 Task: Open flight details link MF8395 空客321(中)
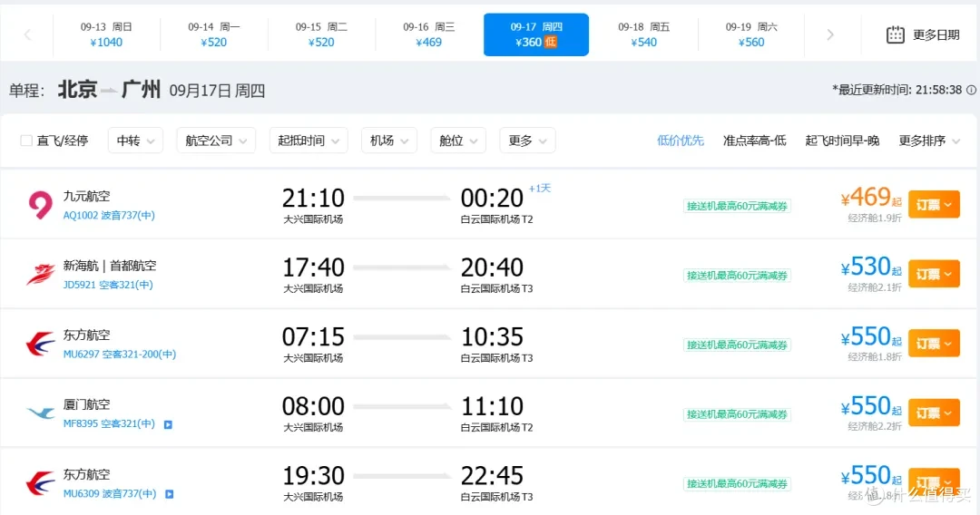coord(109,423)
